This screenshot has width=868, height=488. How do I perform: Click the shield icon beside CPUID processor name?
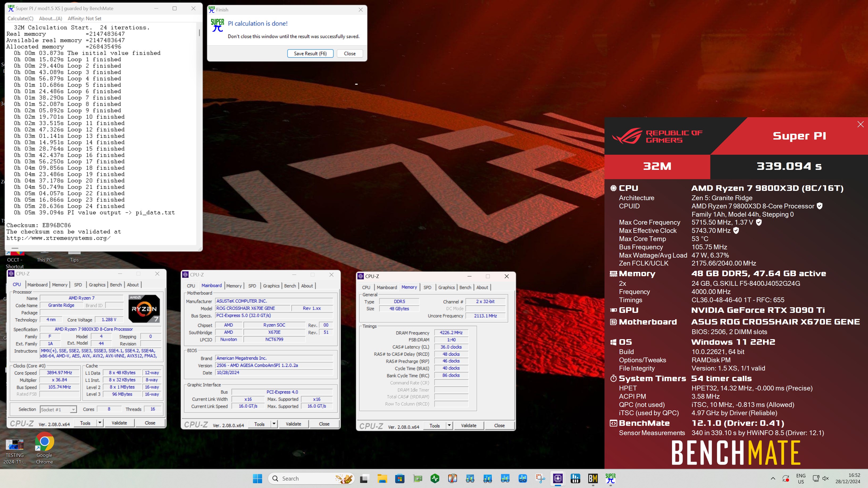click(x=820, y=206)
